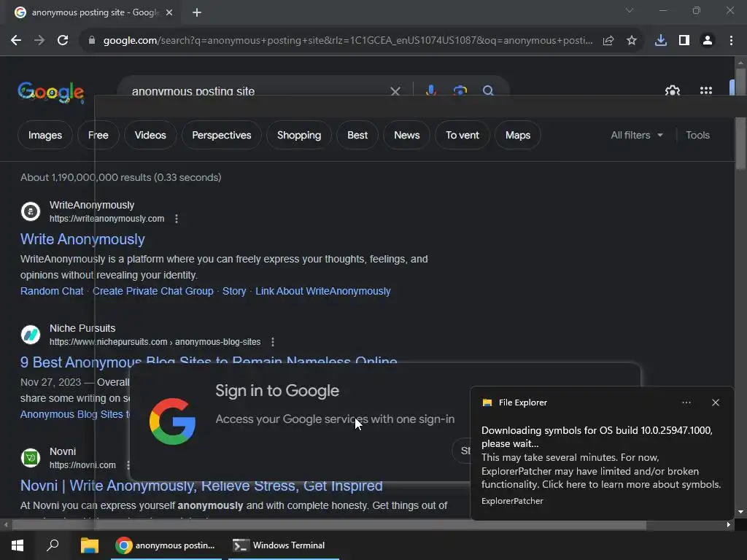
Task: Close the anonymous posting site tab
Action: (x=169, y=12)
